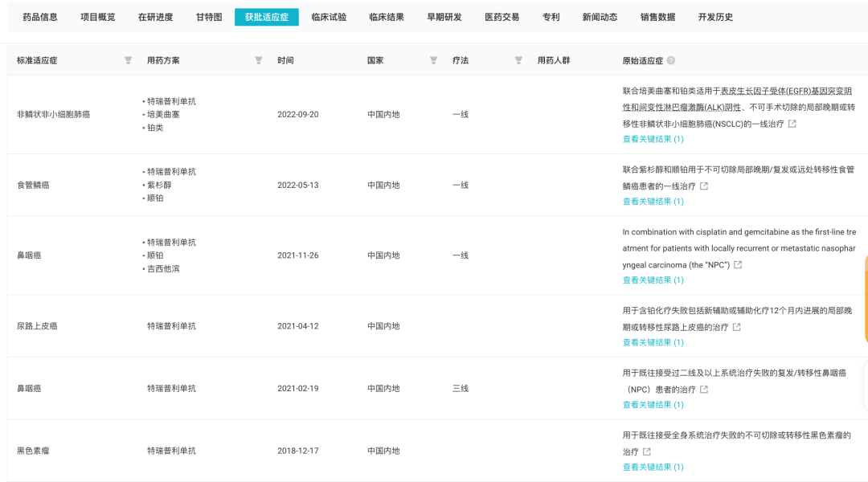
Task: Open external link for 尿路上皮癌 indication text
Action: pos(737,327)
